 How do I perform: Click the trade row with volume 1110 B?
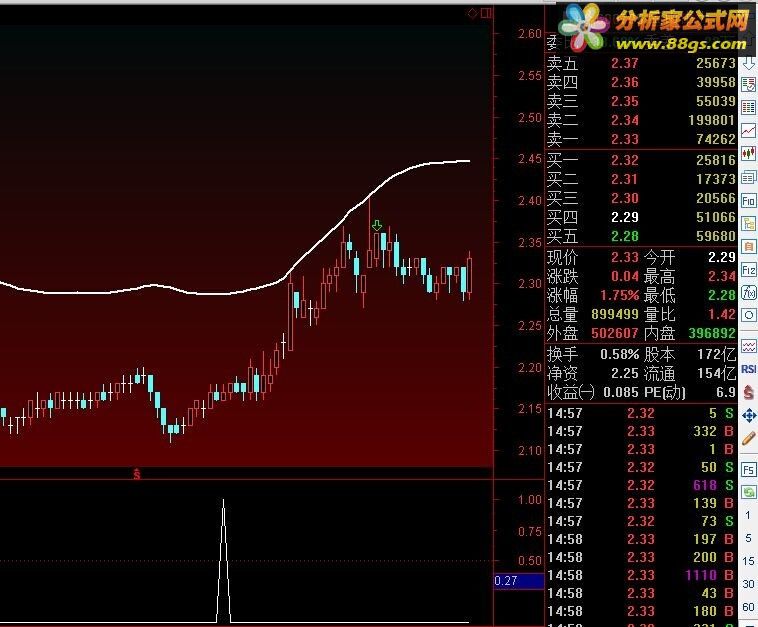[641, 575]
